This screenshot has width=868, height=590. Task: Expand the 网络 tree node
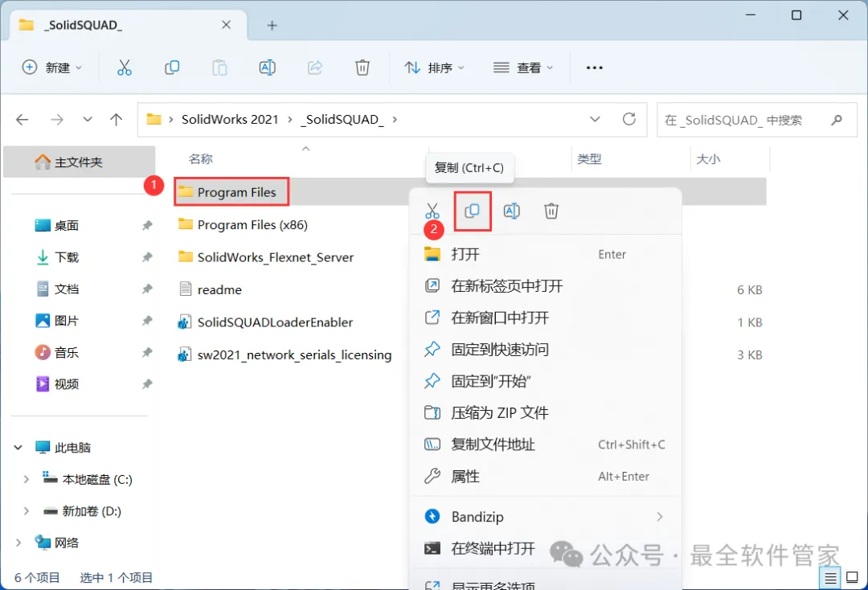click(x=18, y=543)
